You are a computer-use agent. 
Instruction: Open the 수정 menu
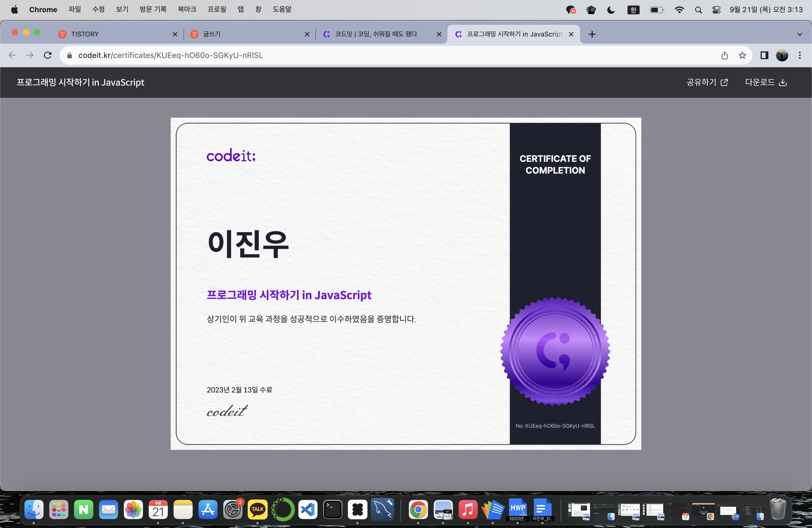point(98,10)
